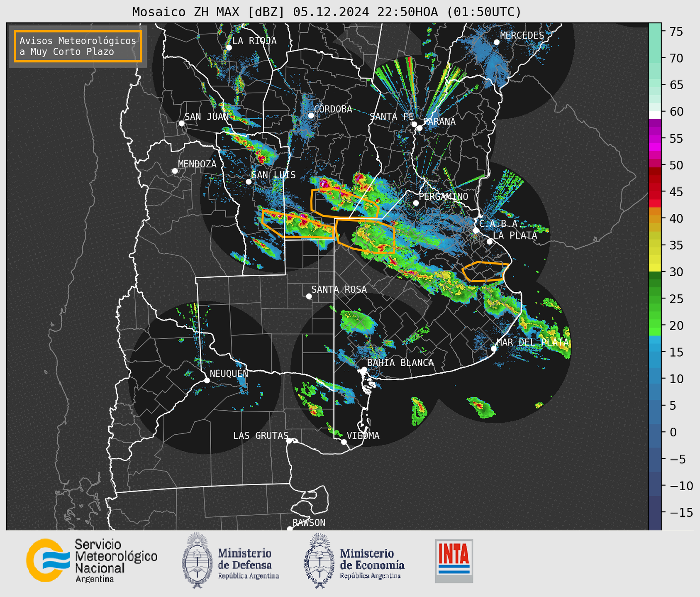Screen dimensions: 700x597
Task: Select the SANTA ROSA city label
Action: click(x=339, y=289)
